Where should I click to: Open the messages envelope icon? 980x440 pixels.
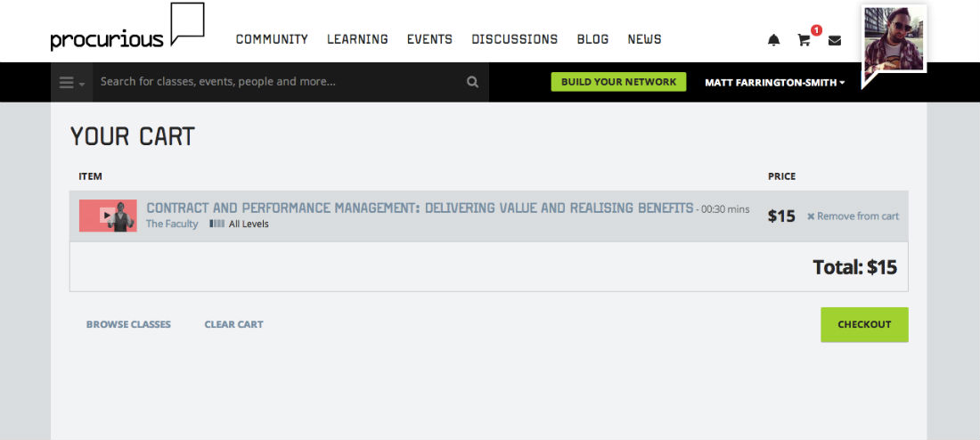click(x=835, y=41)
